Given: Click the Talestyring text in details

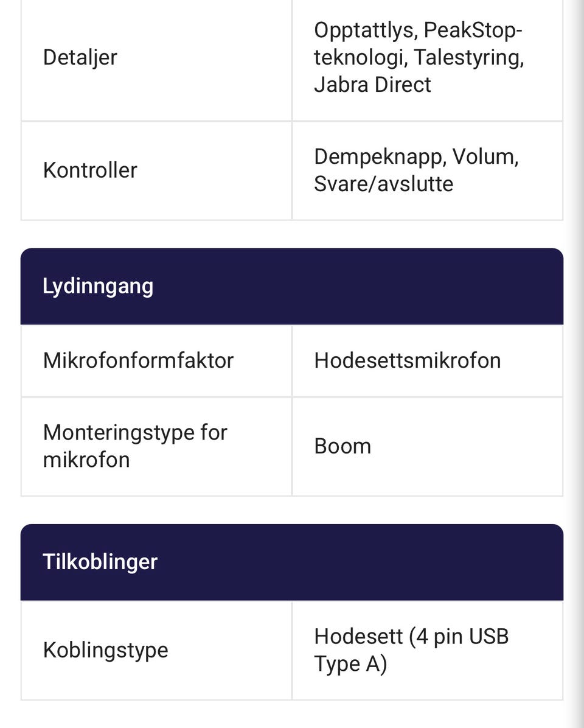Looking at the screenshot, I should pos(468,58).
